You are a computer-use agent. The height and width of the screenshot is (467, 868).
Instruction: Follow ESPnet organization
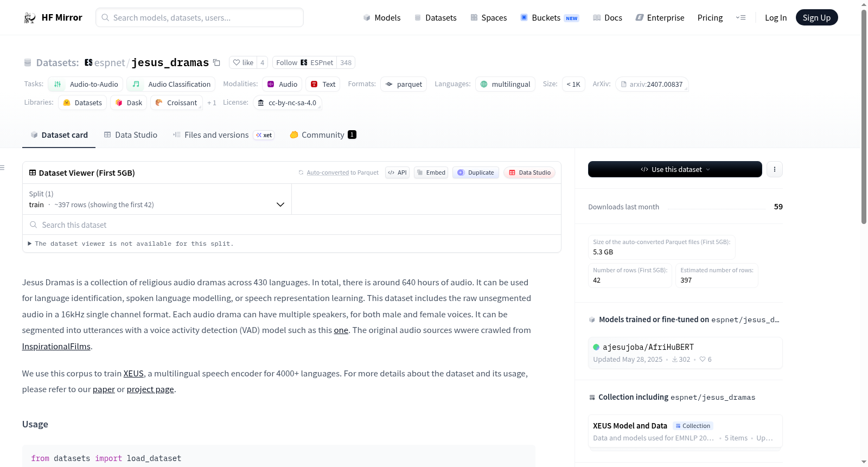(x=304, y=62)
